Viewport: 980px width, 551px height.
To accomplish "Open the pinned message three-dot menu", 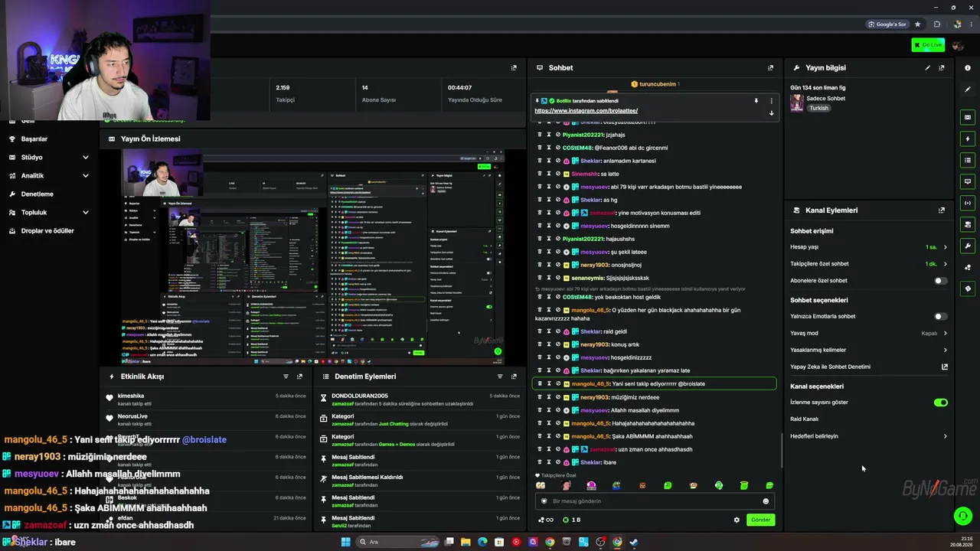I will (771, 101).
